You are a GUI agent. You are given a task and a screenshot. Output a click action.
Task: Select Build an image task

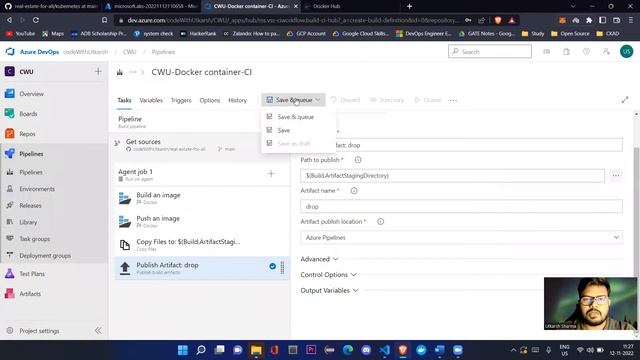[202, 198]
